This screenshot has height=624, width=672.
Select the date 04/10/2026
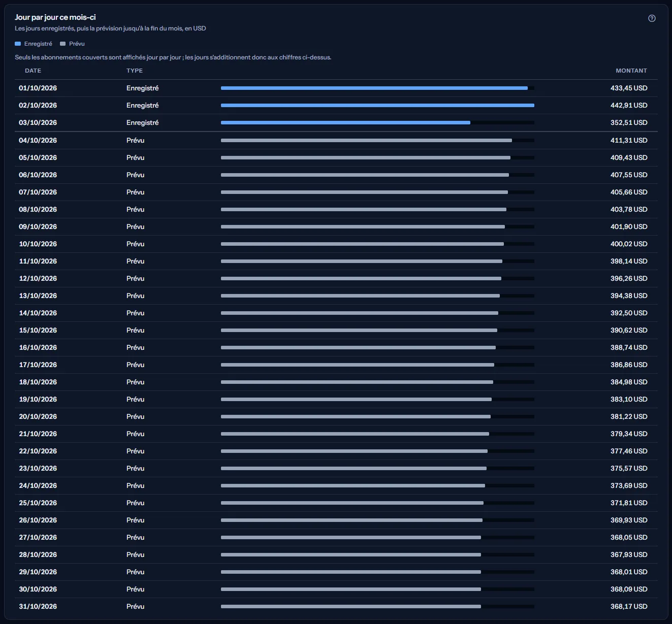pyautogui.click(x=38, y=140)
